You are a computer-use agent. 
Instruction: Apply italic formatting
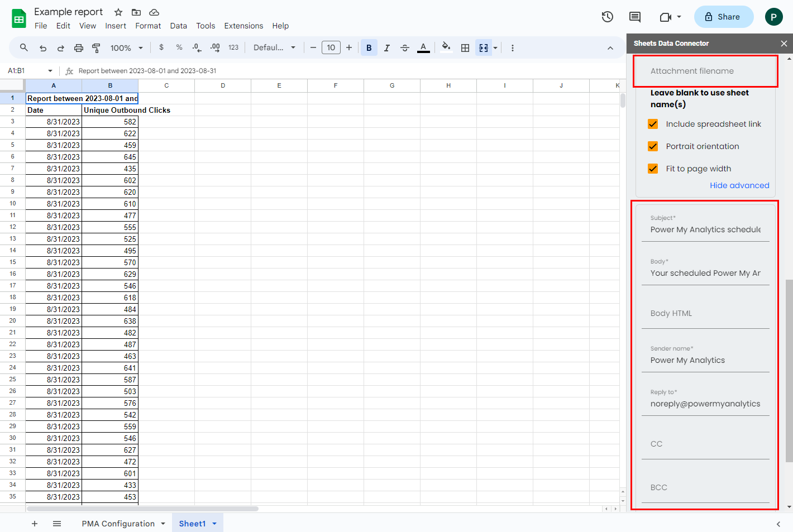tap(386, 48)
